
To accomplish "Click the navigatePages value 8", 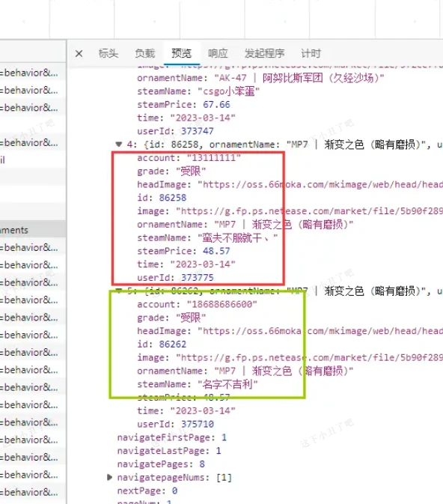I will tap(202, 464).
